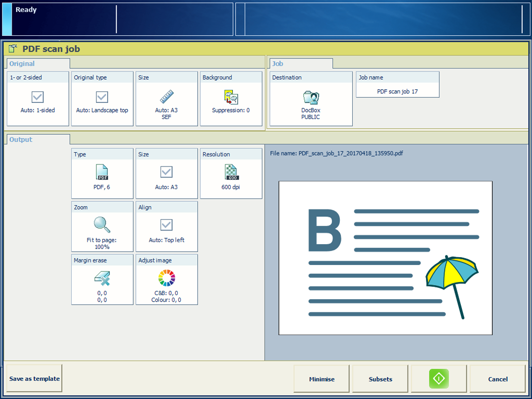
Task: Open the PDF file type icon
Action: pyautogui.click(x=102, y=173)
